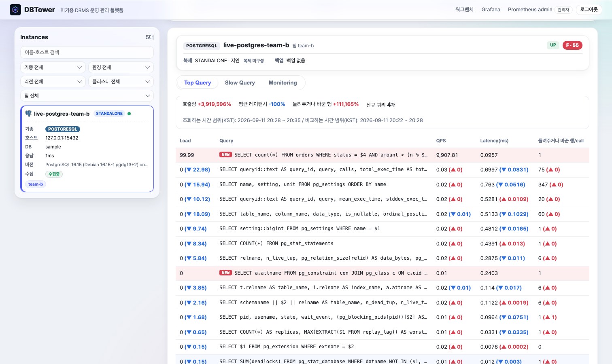Switch to the Slow Query tab
Screen dimensions: 612x364
point(240,83)
